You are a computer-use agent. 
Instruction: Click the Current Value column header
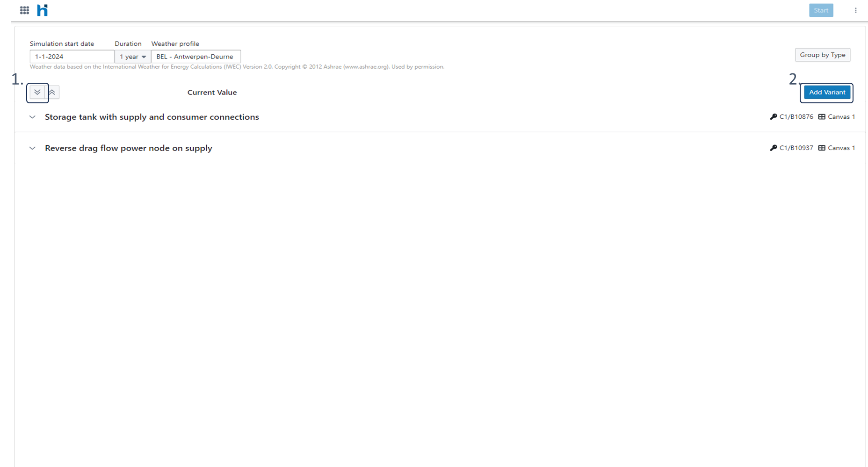212,92
